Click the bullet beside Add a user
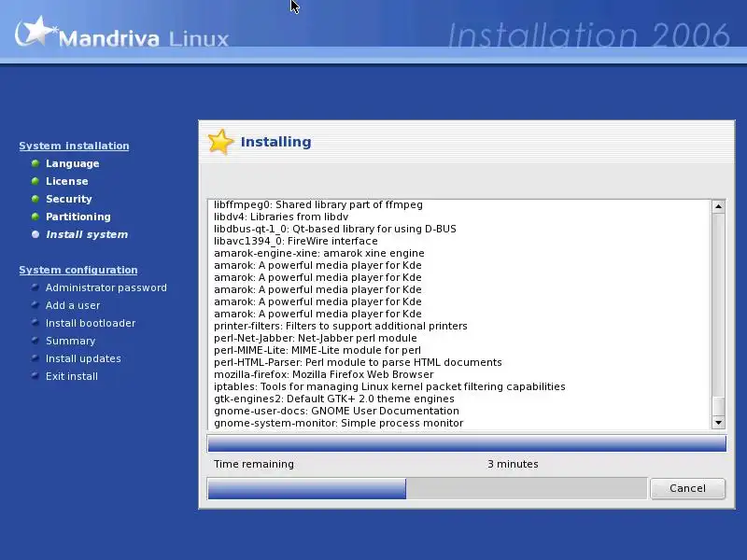This screenshot has width=747, height=560. (x=35, y=305)
